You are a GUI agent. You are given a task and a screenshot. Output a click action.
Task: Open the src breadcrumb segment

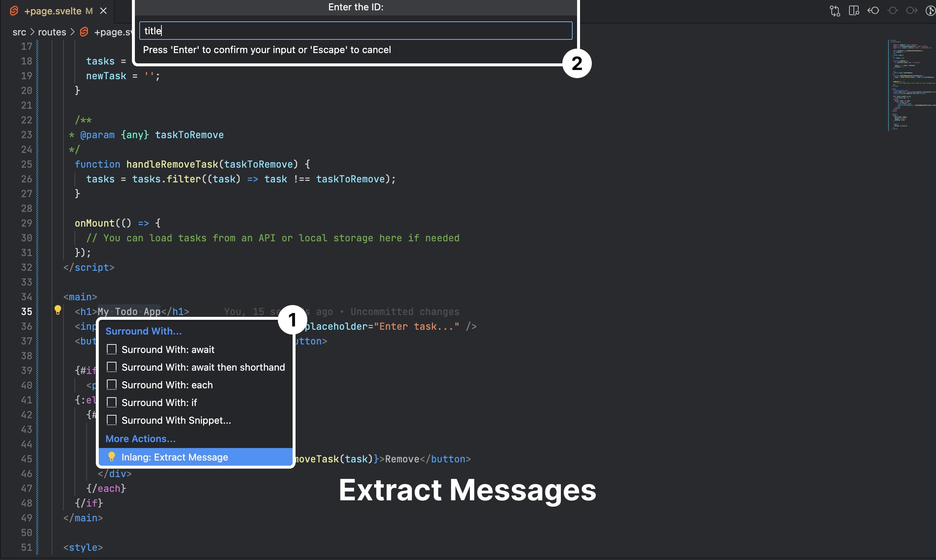coord(19,32)
